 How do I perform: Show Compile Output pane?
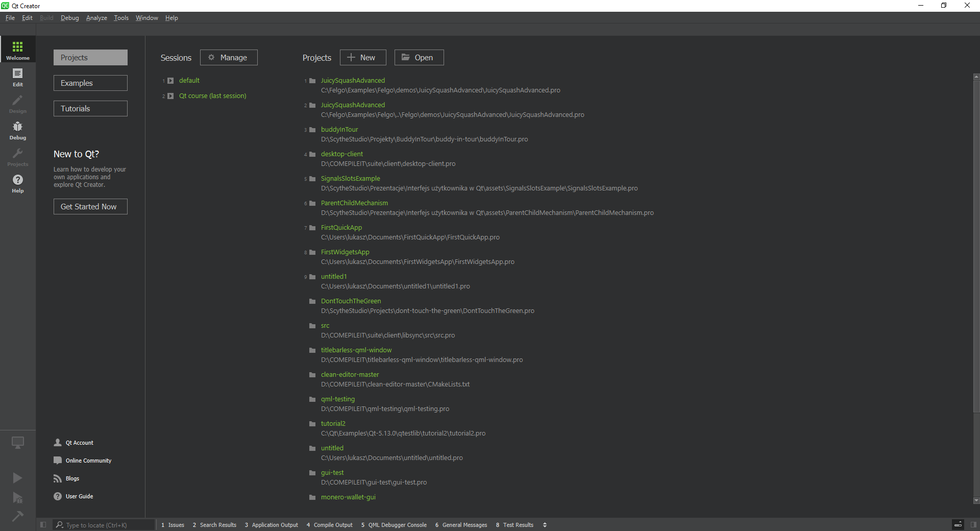(330, 525)
